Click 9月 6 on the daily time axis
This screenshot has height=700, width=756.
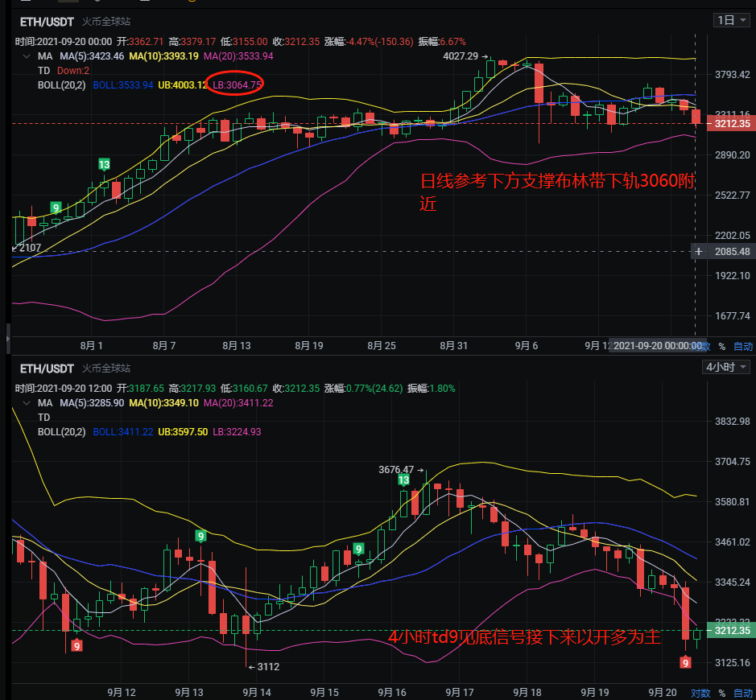(526, 345)
